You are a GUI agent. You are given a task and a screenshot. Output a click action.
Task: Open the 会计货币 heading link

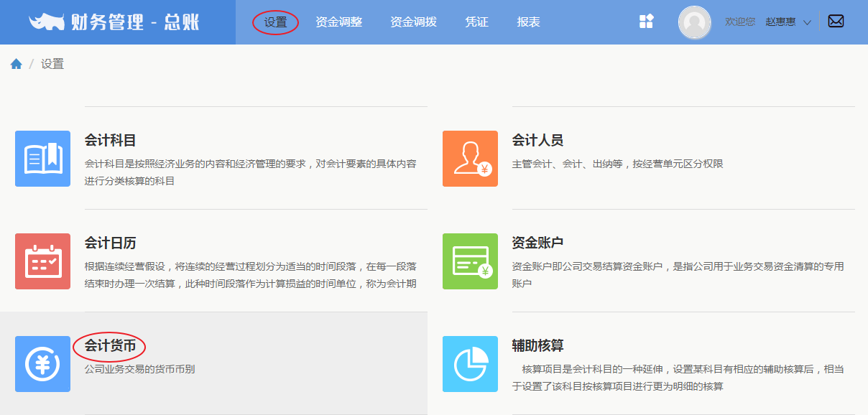111,345
